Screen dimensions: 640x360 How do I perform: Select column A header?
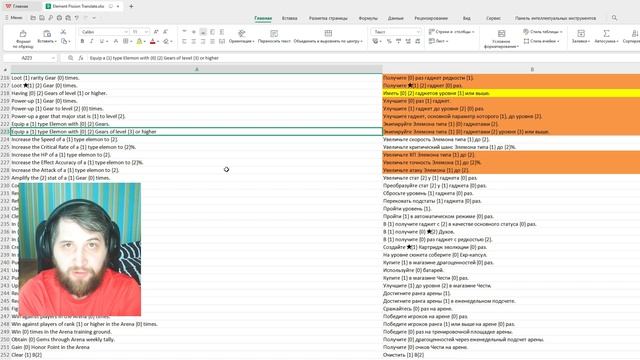197,70
